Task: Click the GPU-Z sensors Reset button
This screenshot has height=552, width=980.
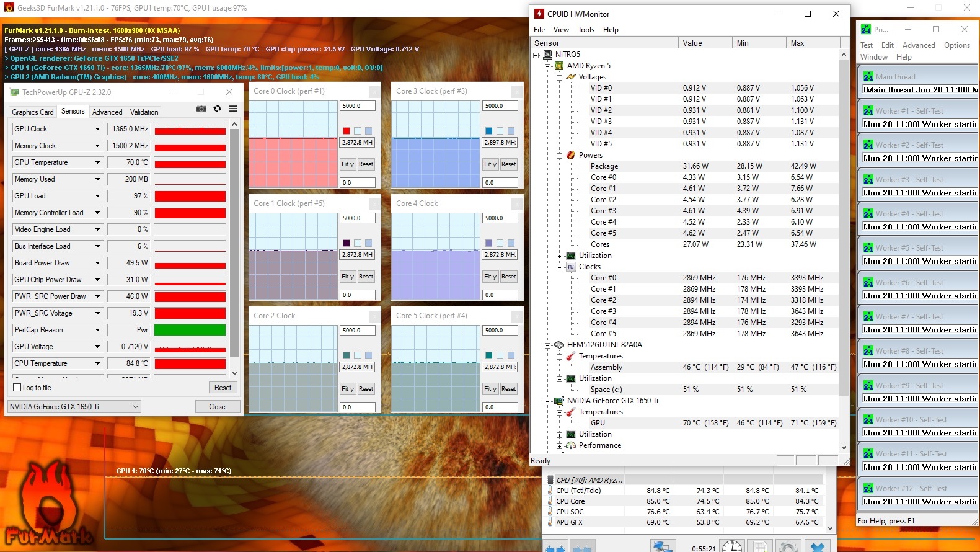Action: point(223,388)
